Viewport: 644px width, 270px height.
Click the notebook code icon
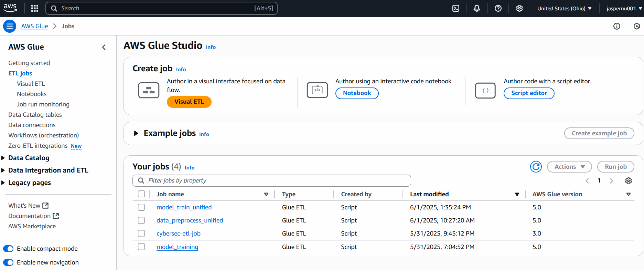317,90
